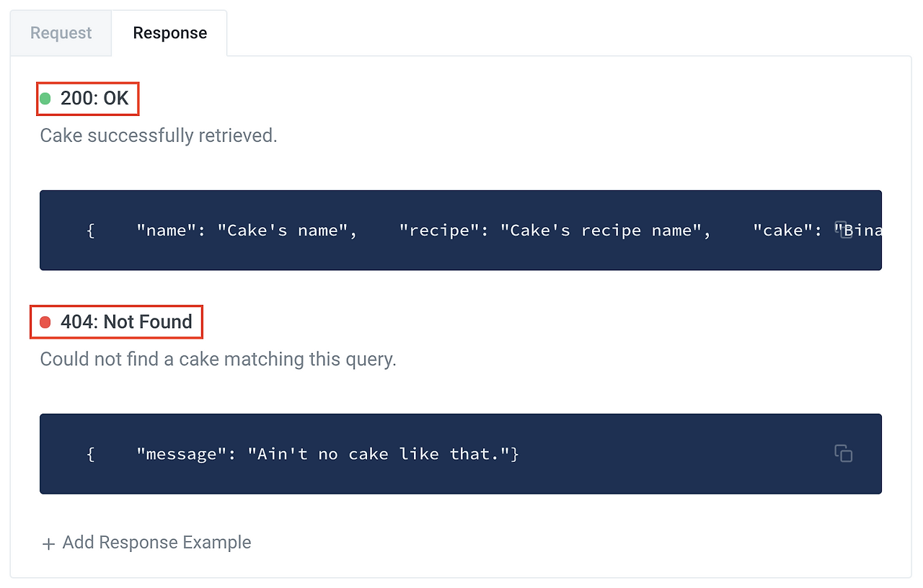Viewport: 923px width, 588px height.
Task: Click inside the 404 message code block
Action: click(461, 454)
